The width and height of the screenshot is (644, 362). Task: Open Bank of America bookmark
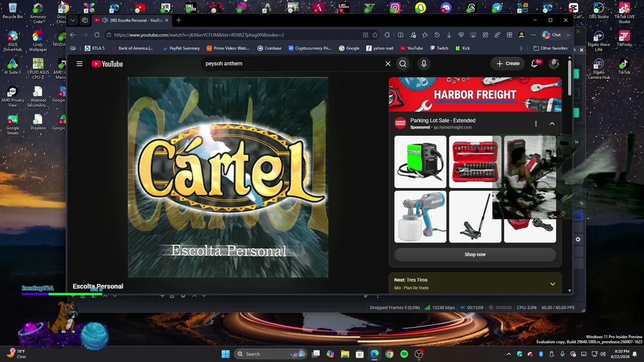tap(132, 48)
